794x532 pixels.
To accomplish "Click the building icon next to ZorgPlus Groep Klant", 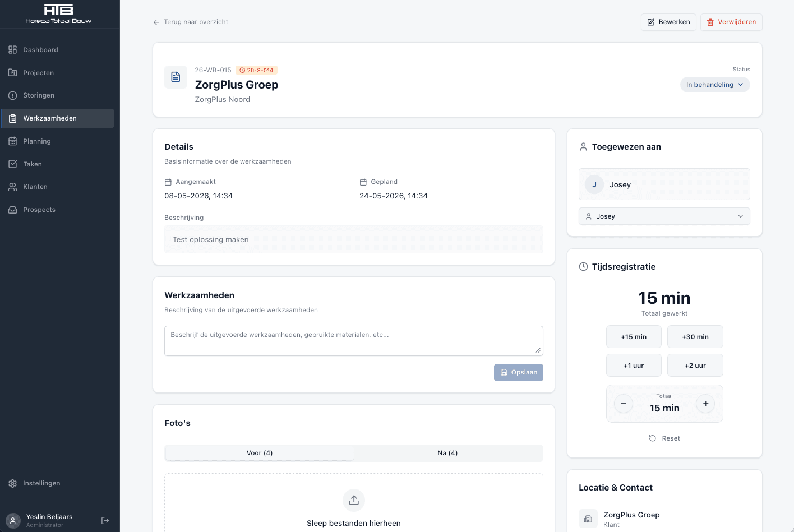I will (x=588, y=519).
